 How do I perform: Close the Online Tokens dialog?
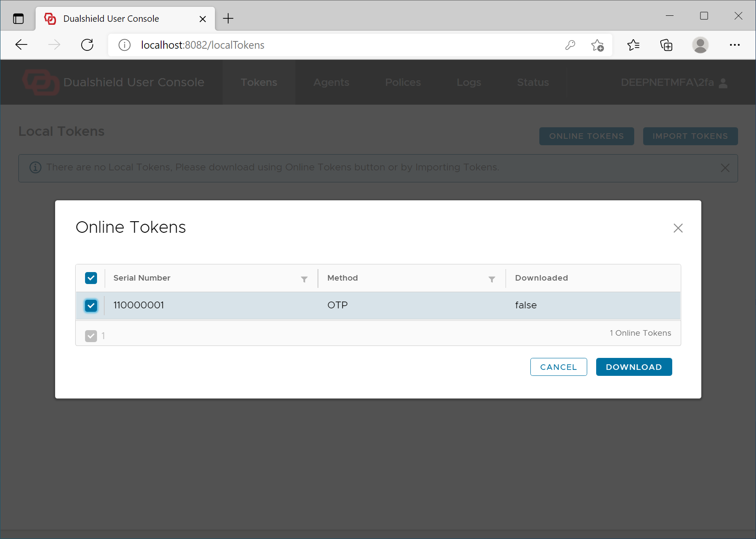pos(678,228)
